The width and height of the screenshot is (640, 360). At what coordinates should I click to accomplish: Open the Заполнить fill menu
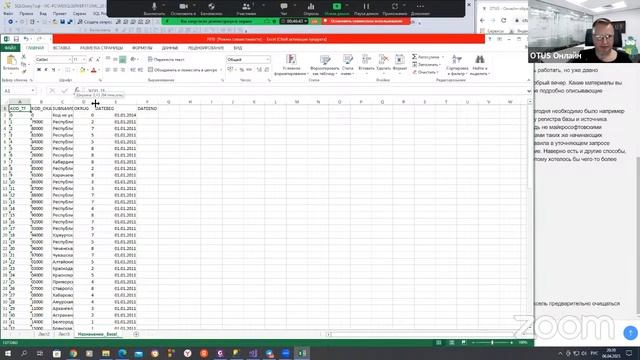427,64
